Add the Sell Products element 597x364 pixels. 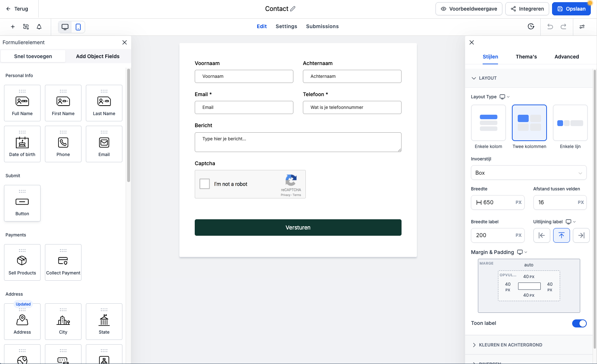(x=22, y=262)
